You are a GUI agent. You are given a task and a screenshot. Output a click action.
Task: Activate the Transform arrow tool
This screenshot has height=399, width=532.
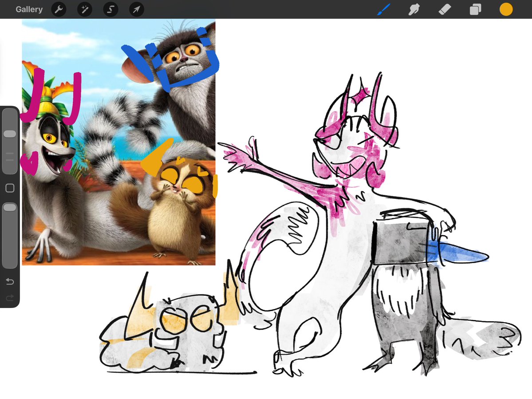click(x=136, y=9)
